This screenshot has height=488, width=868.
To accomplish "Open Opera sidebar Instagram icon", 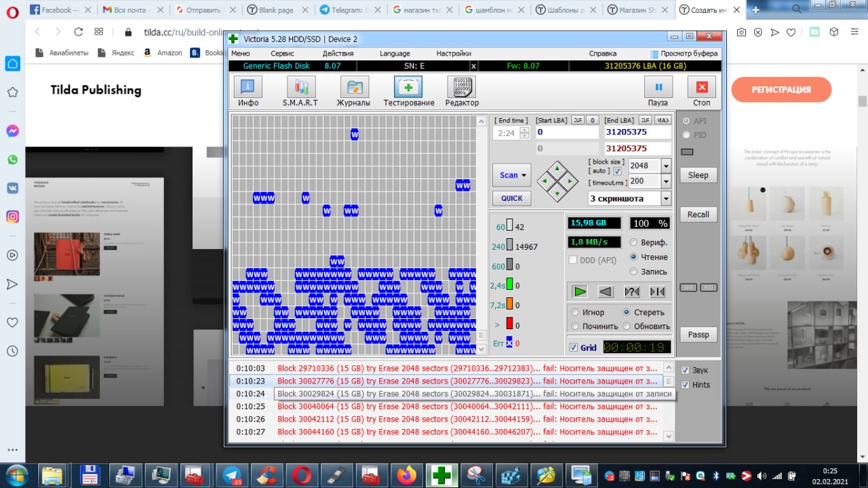I will 12,217.
